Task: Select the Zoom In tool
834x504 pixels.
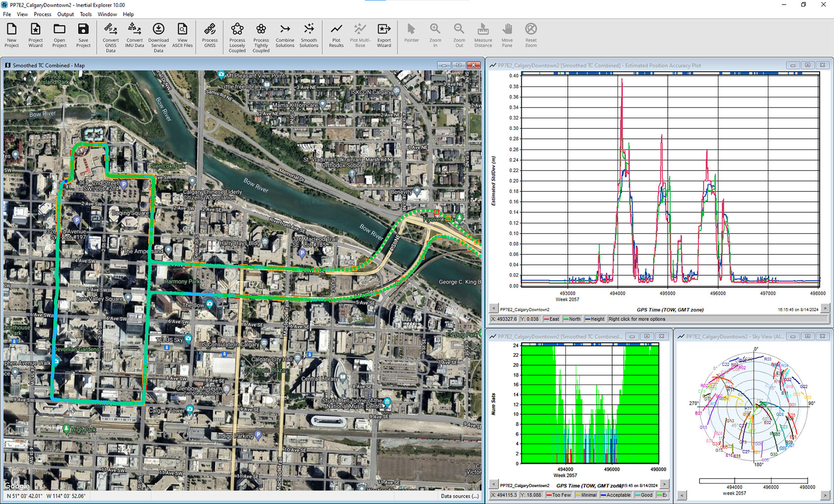Action: pyautogui.click(x=435, y=35)
